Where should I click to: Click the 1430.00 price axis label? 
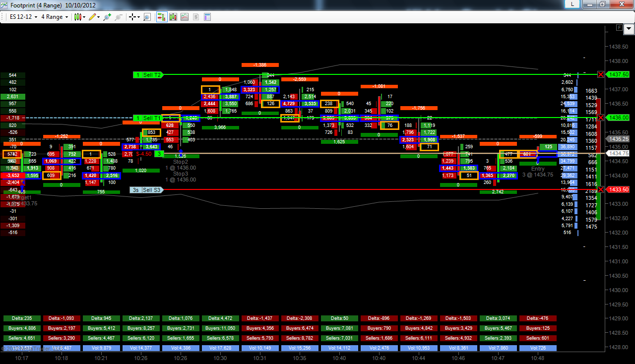point(618,290)
